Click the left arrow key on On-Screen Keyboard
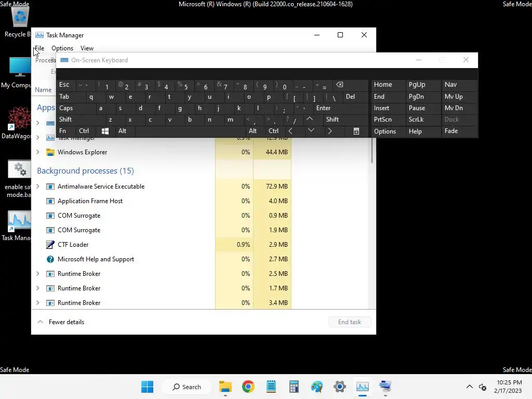Image resolution: width=532 pixels, height=399 pixels. click(x=290, y=131)
